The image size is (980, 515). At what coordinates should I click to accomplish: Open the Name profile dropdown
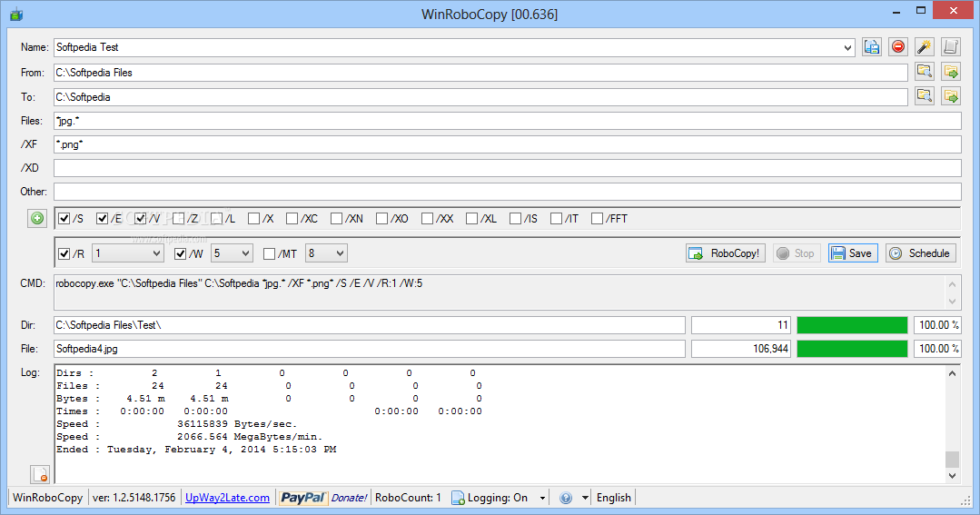tap(847, 47)
